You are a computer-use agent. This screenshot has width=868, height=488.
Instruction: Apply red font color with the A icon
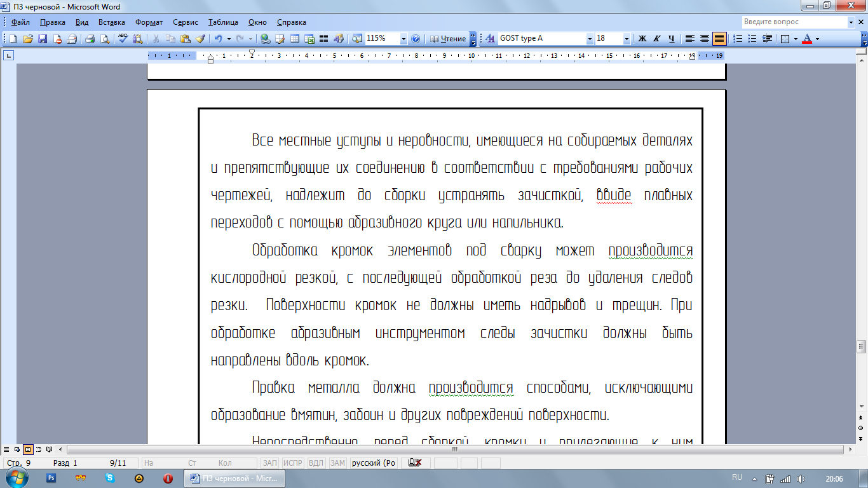pos(807,39)
